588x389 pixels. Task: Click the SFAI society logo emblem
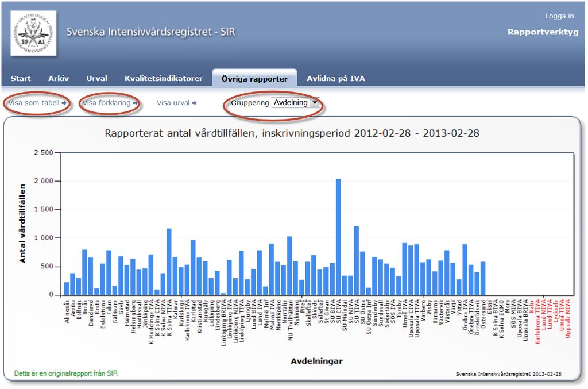click(x=33, y=33)
